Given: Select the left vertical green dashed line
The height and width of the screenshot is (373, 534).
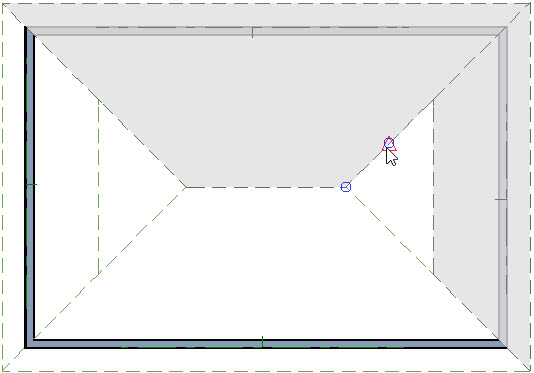Looking at the screenshot, I should [x=99, y=187].
